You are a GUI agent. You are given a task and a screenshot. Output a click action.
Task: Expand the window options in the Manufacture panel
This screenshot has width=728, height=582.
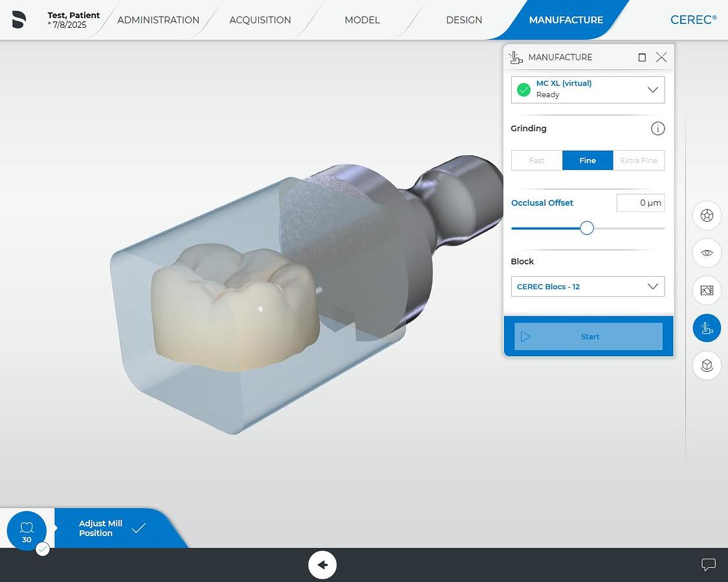pos(642,57)
